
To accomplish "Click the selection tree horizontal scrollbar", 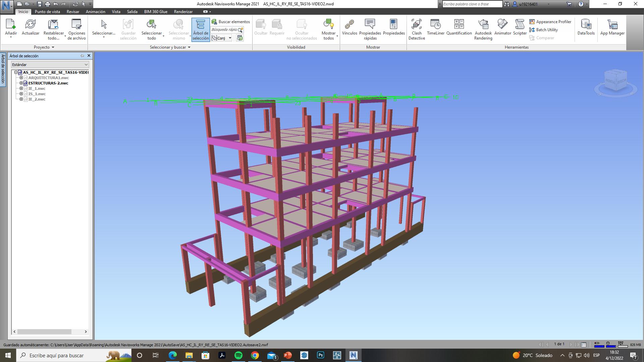I will click(x=44, y=331).
